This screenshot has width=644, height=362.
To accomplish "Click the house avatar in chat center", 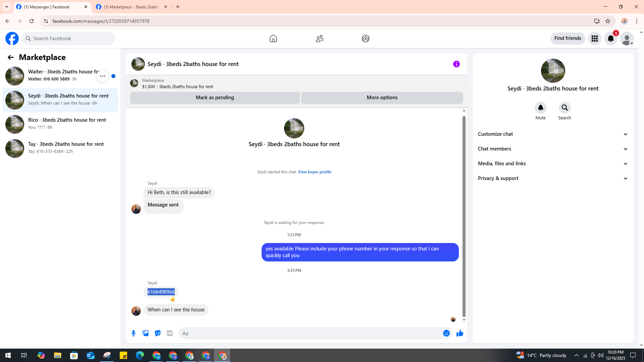I will coord(294,128).
